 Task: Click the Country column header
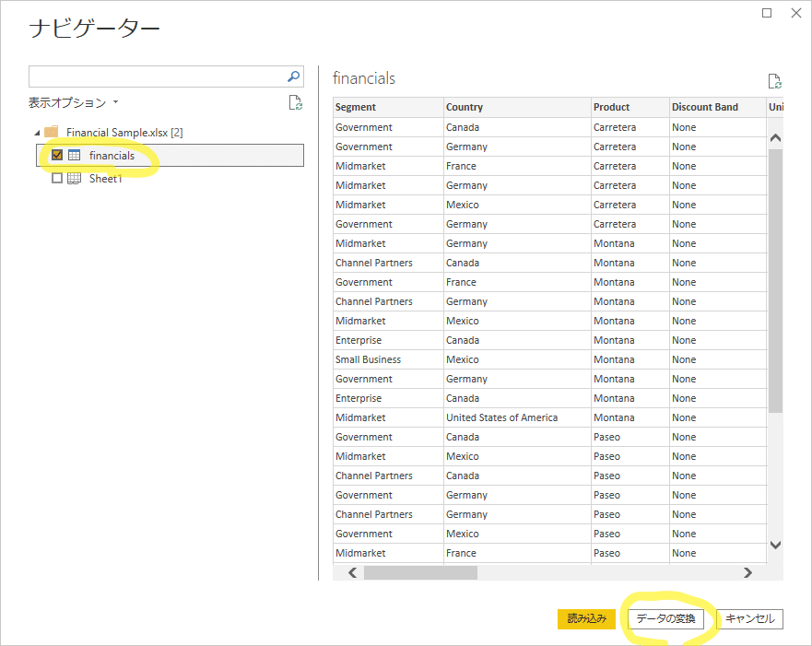pos(517,107)
